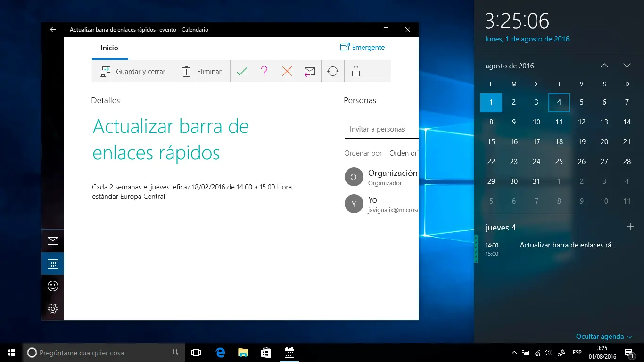Select the Inicio ribbon tab
This screenshot has height=362, width=644.
[x=110, y=48]
